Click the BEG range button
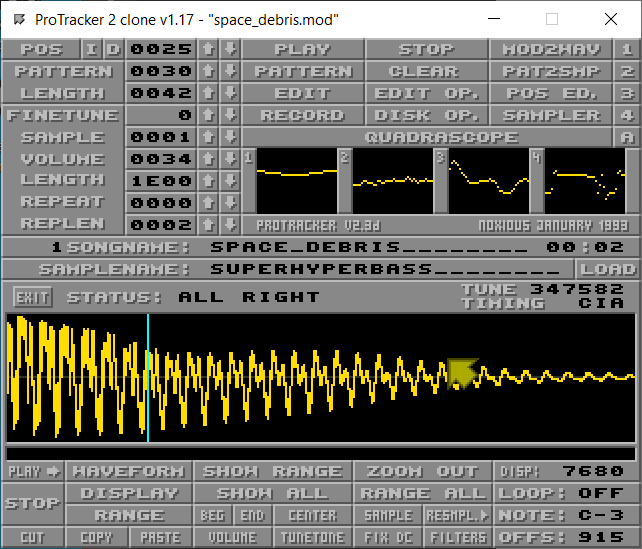642x549 pixels. tap(212, 515)
